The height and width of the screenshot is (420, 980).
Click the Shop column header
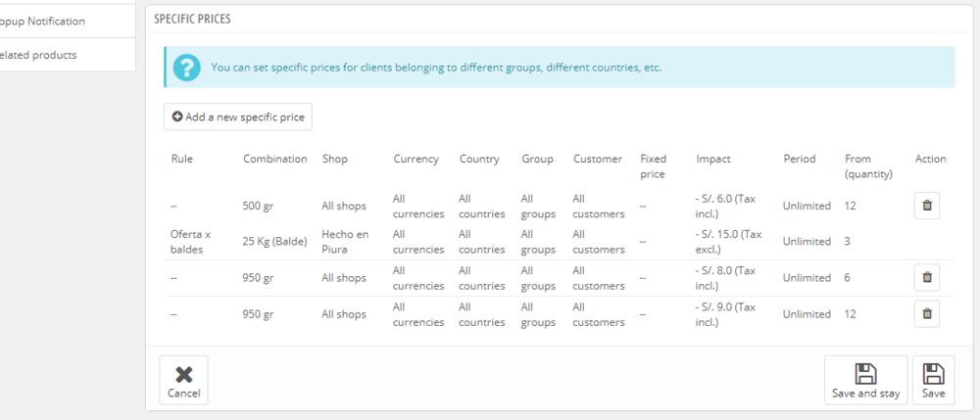tap(334, 160)
